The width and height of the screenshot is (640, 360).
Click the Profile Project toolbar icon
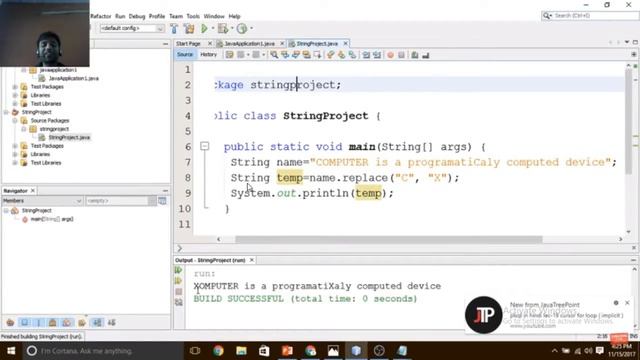click(242, 28)
